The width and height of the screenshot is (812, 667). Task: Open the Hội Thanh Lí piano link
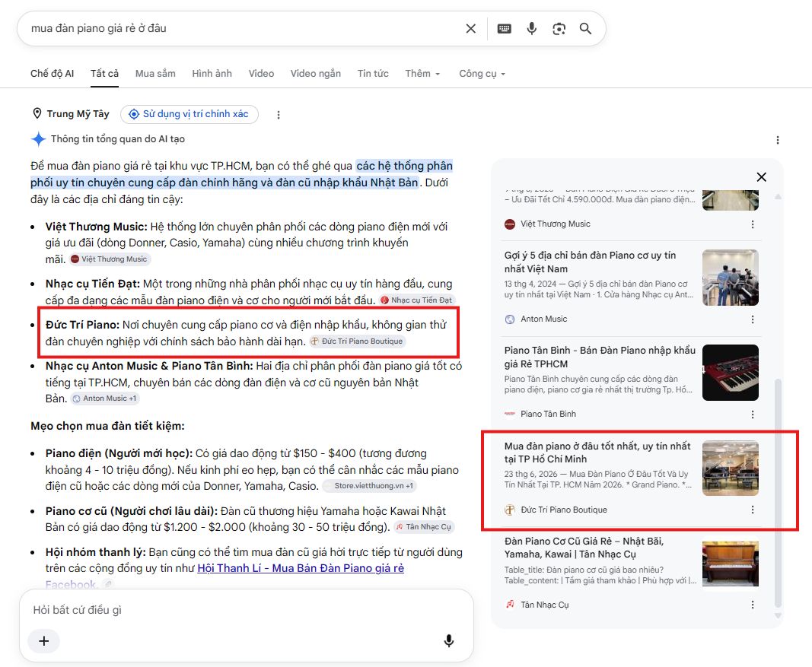pos(301,568)
